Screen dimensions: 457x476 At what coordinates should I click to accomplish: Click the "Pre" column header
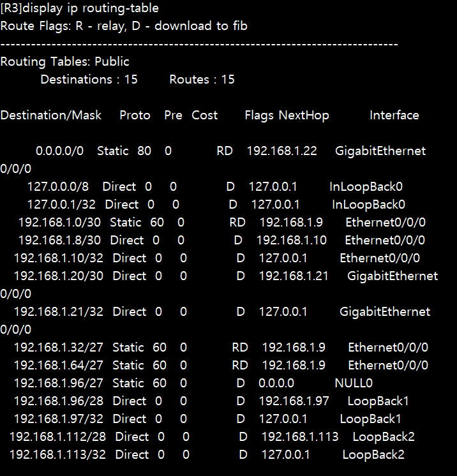click(173, 115)
